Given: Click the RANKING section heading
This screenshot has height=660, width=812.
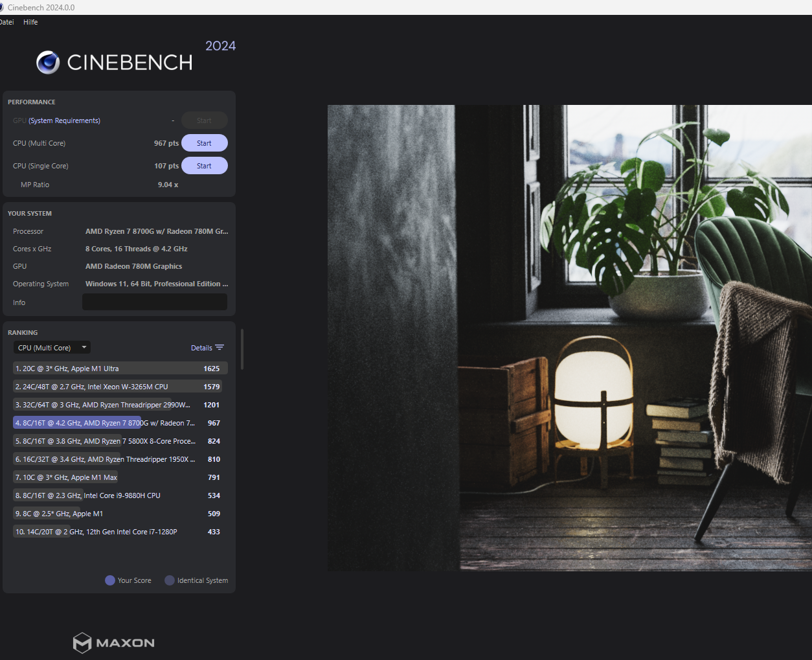Looking at the screenshot, I should point(23,333).
